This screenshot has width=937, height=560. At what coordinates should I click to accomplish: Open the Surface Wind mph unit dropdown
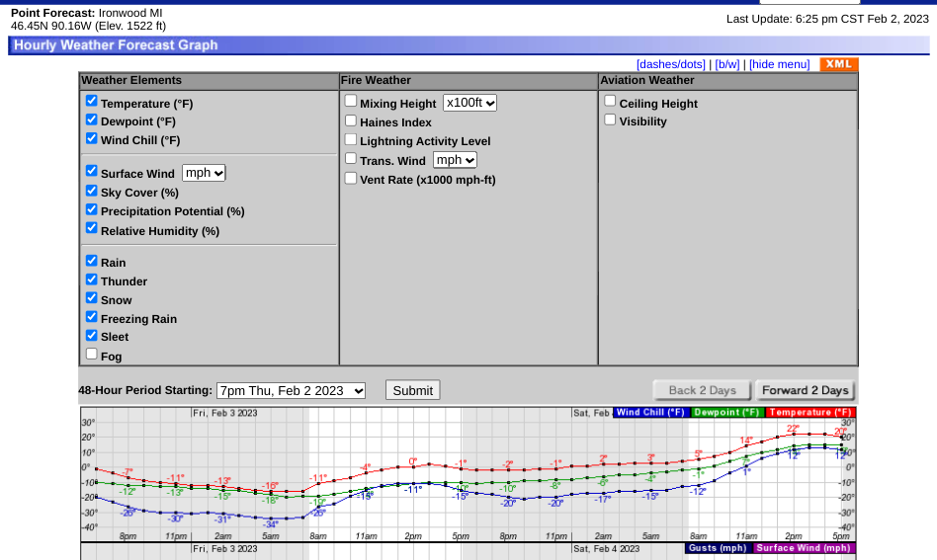click(204, 173)
